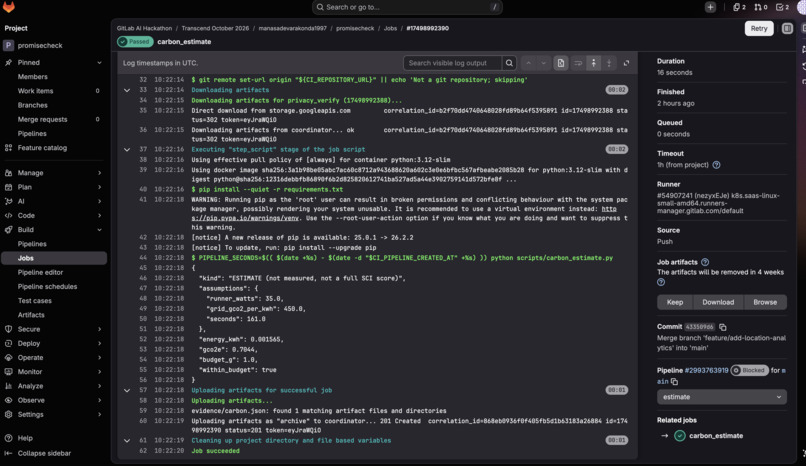Open Timeout help question icon
Image resolution: width=806 pixels, height=466 pixels.
[717, 165]
